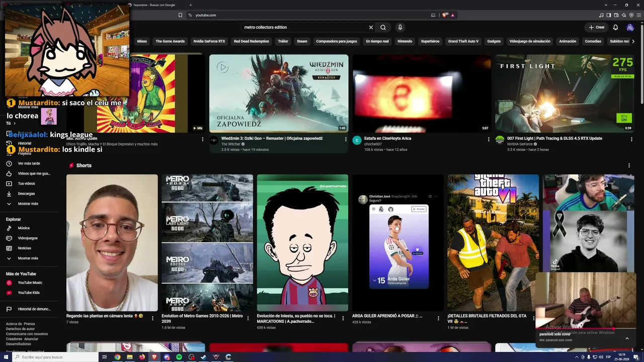644x362 pixels.
Task: Open the notifications bell
Action: [x=615, y=27]
